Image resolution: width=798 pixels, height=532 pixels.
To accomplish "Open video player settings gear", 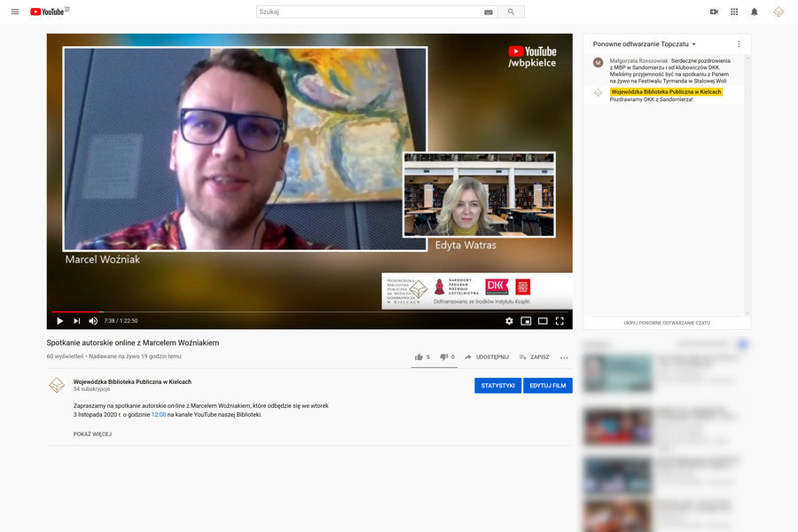I will 509,321.
